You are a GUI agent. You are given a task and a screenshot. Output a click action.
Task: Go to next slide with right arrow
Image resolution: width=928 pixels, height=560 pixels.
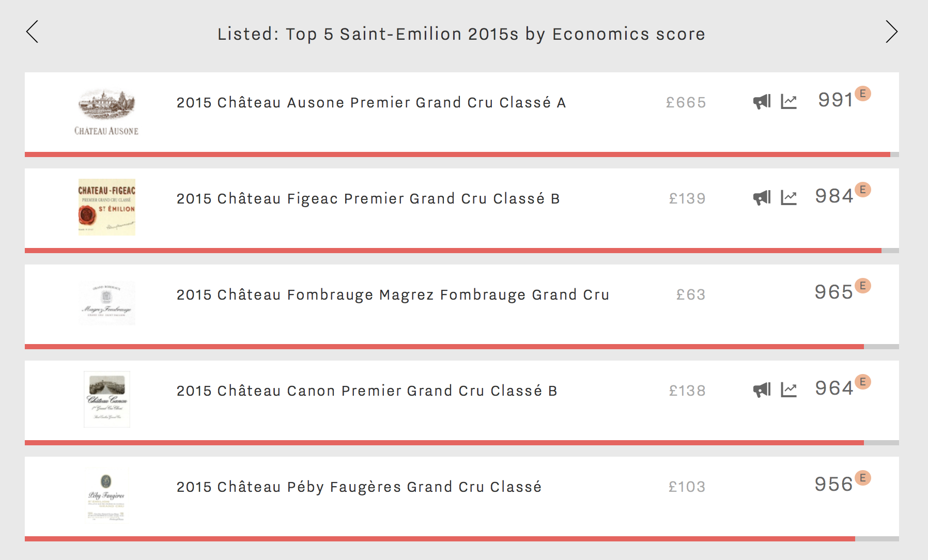point(891,32)
